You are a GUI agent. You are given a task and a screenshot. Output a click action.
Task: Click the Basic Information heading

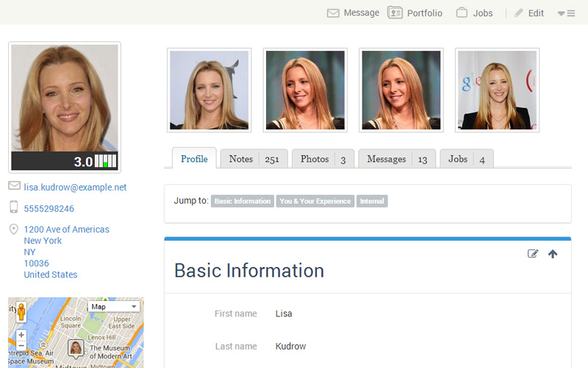coord(249,271)
